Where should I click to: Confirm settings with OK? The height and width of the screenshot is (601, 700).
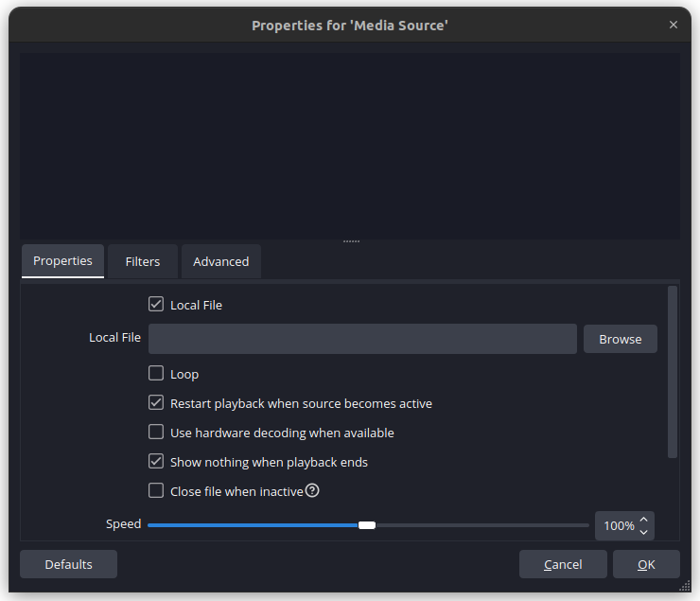646,564
